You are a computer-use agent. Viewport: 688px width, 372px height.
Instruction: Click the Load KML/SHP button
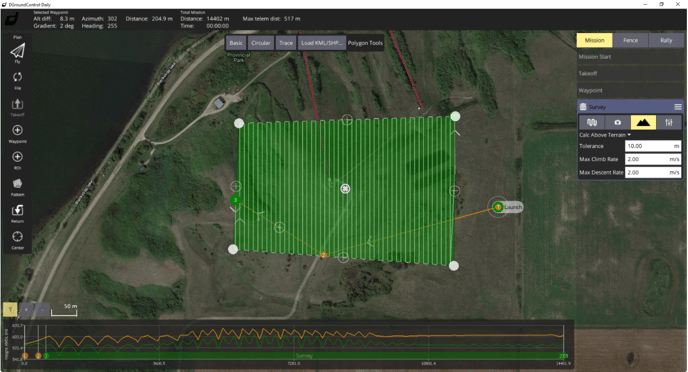click(322, 43)
